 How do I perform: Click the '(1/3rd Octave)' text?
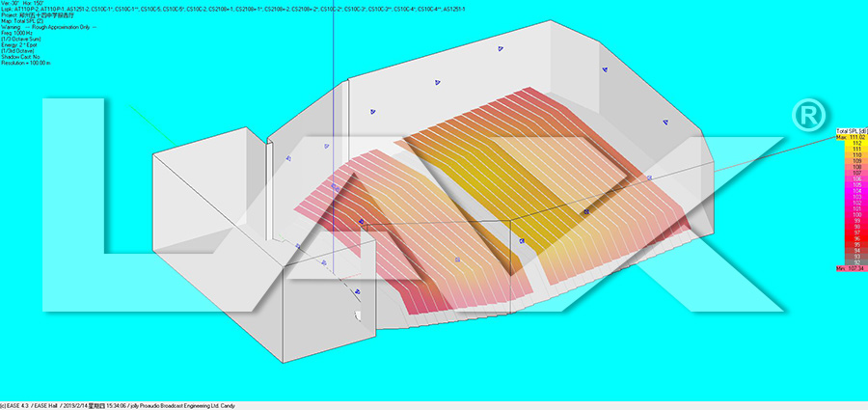click(17, 51)
